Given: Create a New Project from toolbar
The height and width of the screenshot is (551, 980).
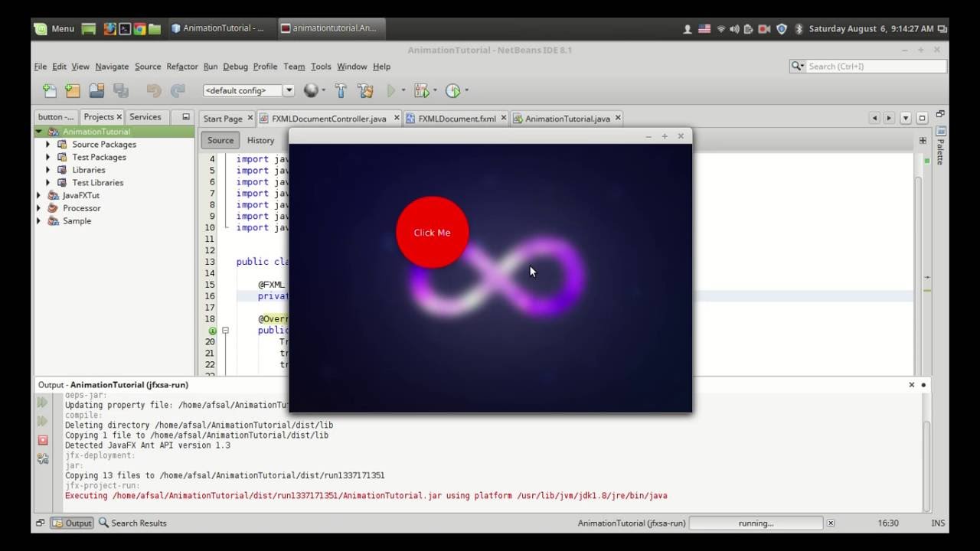Looking at the screenshot, I should 73,90.
